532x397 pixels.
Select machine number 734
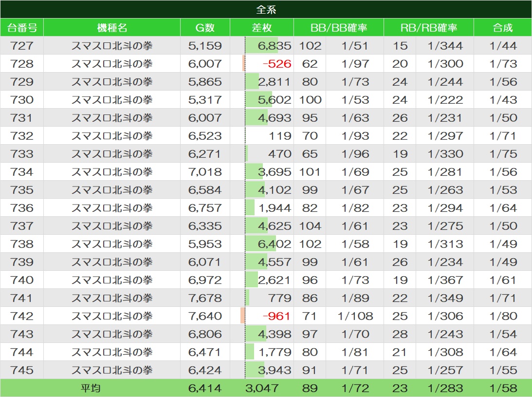pos(22,171)
